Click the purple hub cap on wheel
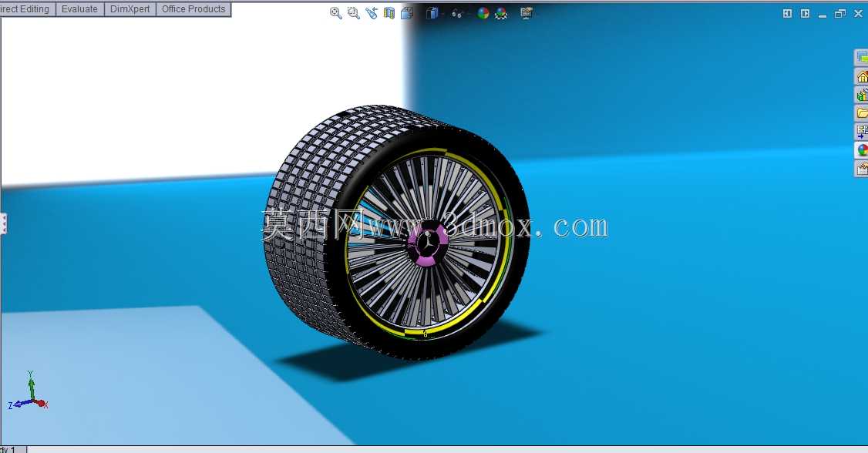The width and height of the screenshot is (868, 453). (x=427, y=244)
